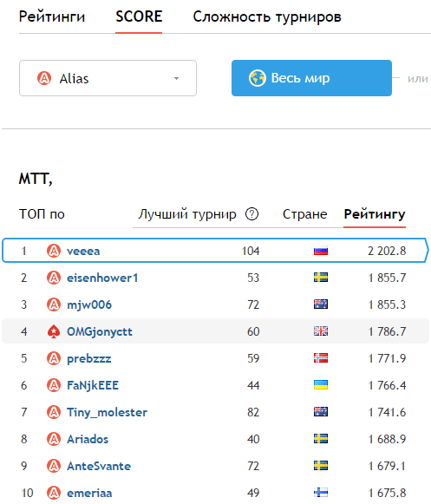Click the globe icon in the Весь мир button

(257, 78)
